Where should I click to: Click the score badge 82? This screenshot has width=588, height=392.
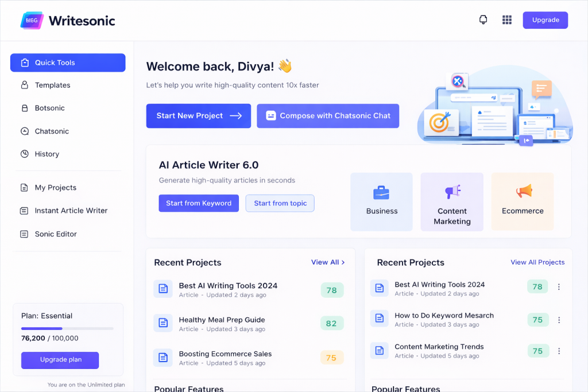tap(331, 324)
